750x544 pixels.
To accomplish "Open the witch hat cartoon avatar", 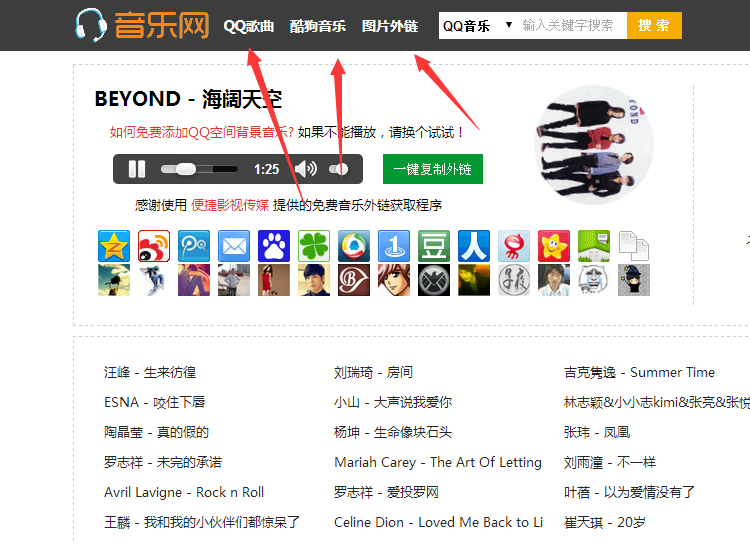I will (x=634, y=280).
